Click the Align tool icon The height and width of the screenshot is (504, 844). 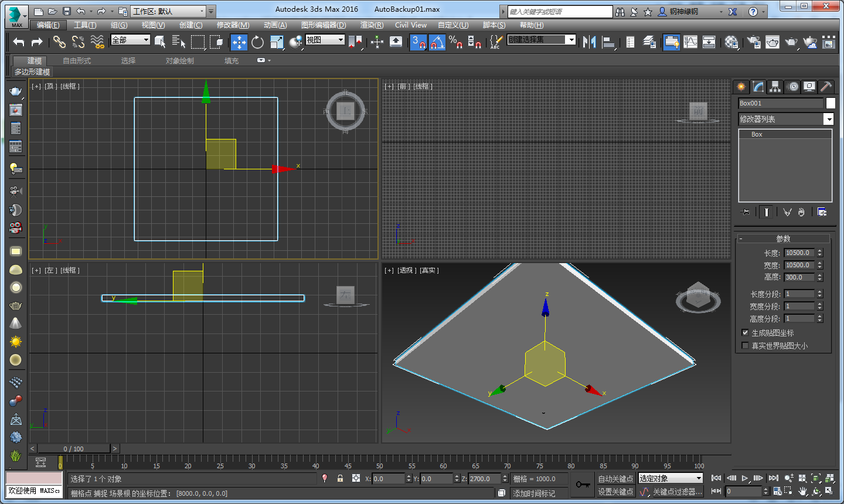[608, 42]
